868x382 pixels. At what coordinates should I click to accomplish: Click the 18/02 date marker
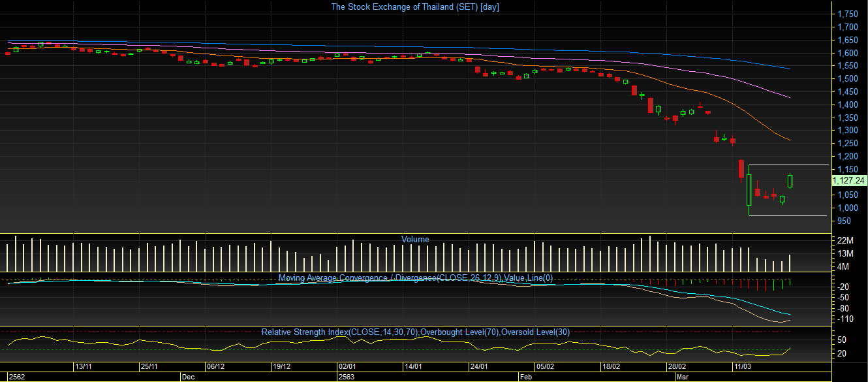(612, 367)
